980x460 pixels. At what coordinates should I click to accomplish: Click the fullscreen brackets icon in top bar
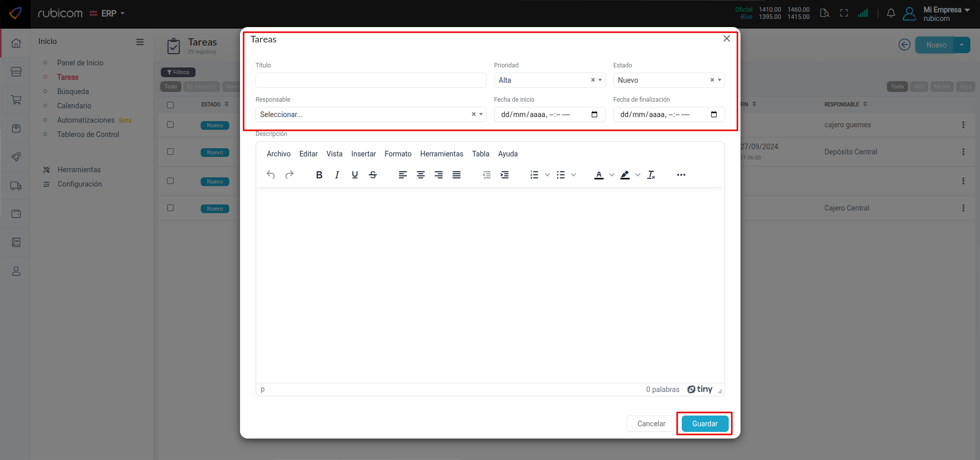844,13
